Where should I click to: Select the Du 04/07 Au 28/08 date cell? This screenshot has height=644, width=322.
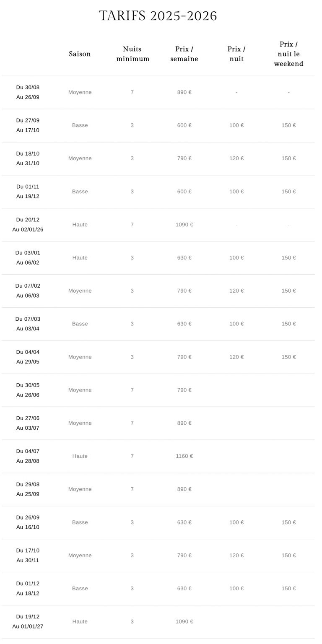pyautogui.click(x=28, y=456)
